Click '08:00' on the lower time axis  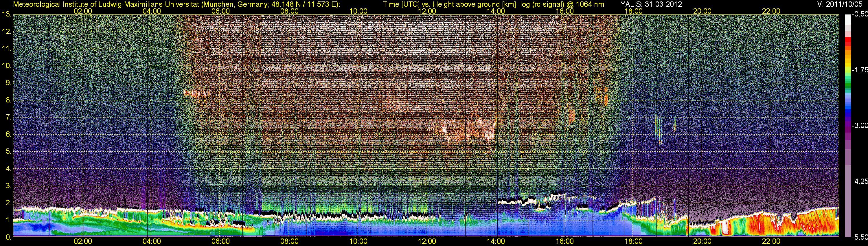(289, 241)
